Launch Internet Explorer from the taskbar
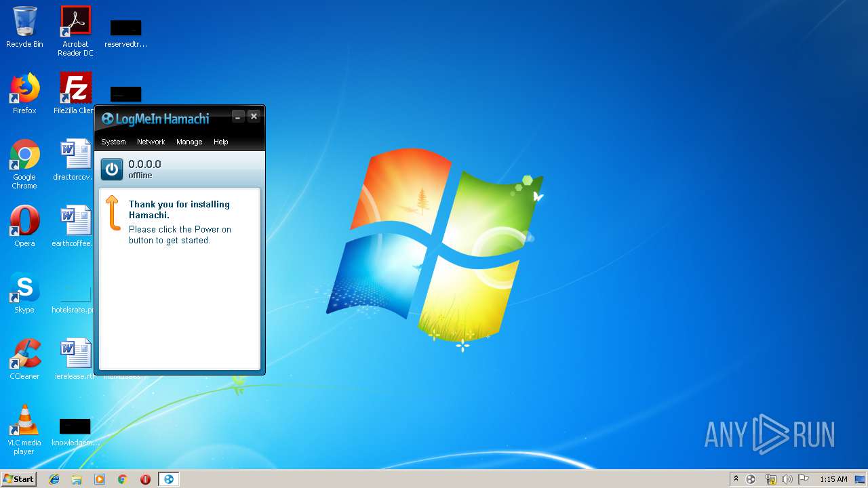Image resolution: width=868 pixels, height=488 pixels. pos(54,479)
